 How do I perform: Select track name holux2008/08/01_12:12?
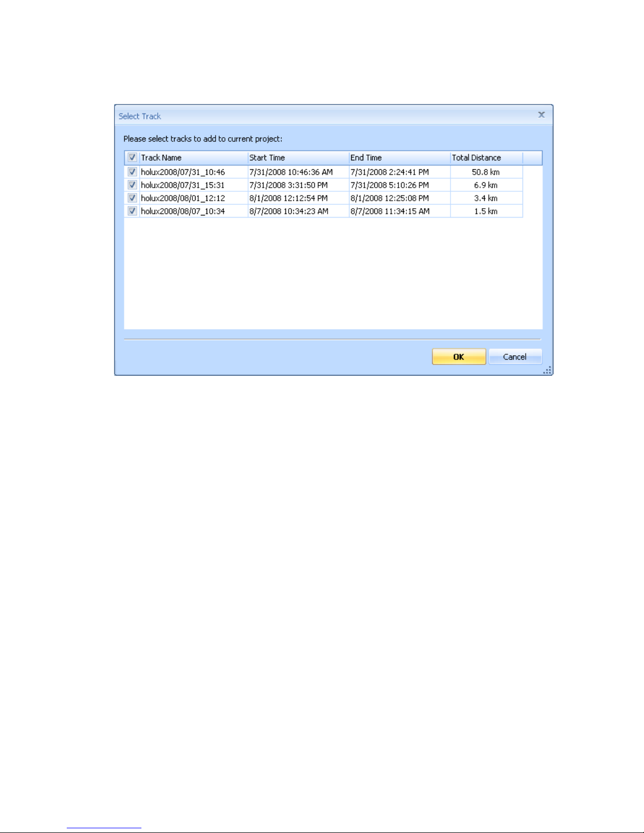(183, 198)
